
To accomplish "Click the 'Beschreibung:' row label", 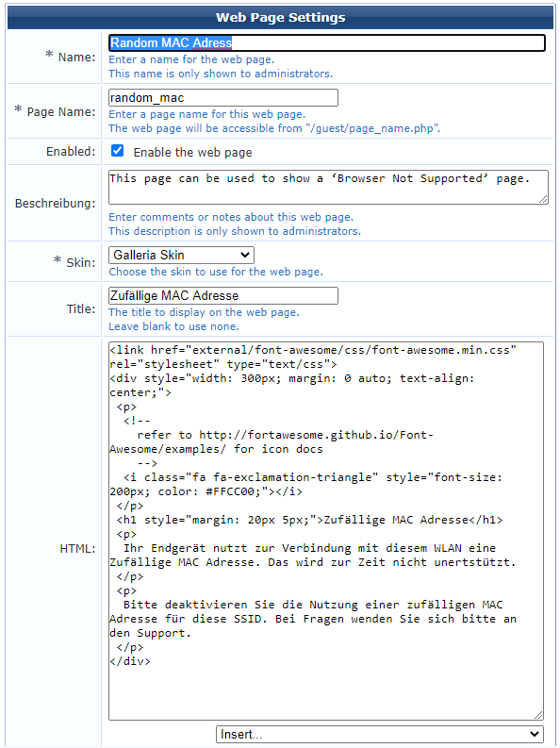I will point(56,203).
